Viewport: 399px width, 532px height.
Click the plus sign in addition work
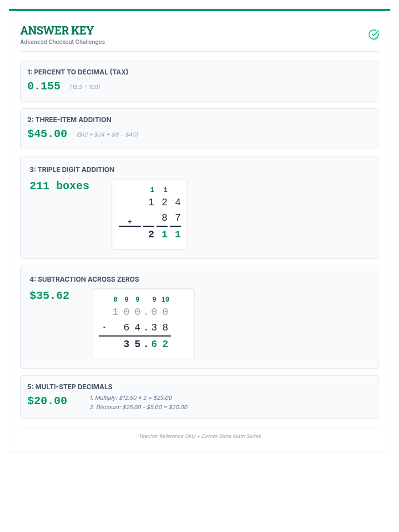(x=130, y=221)
